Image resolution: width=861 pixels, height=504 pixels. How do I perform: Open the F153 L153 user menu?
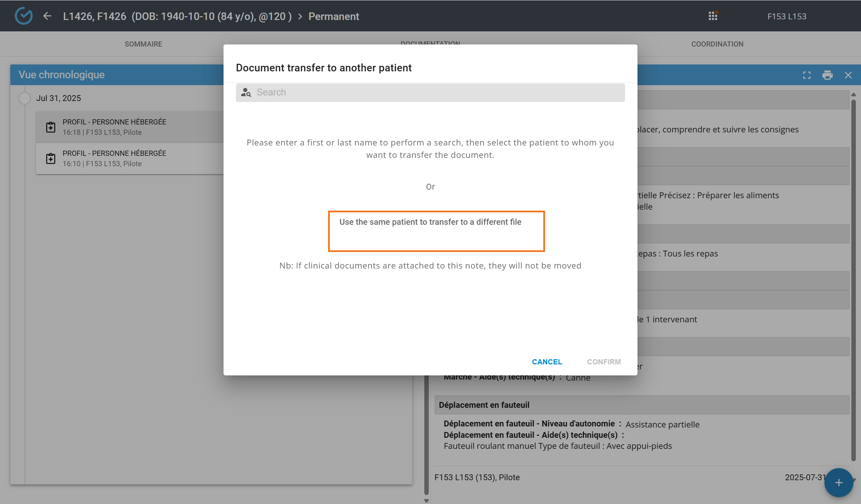click(x=786, y=16)
